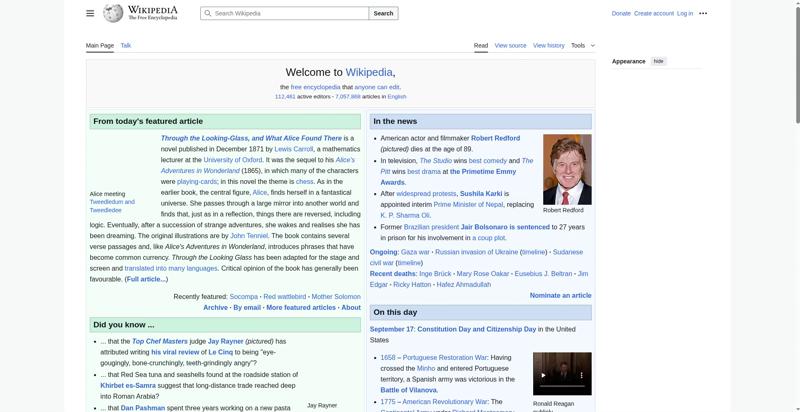
Task: Click 'Russian invasion of Ukraine' link
Action: (x=477, y=252)
